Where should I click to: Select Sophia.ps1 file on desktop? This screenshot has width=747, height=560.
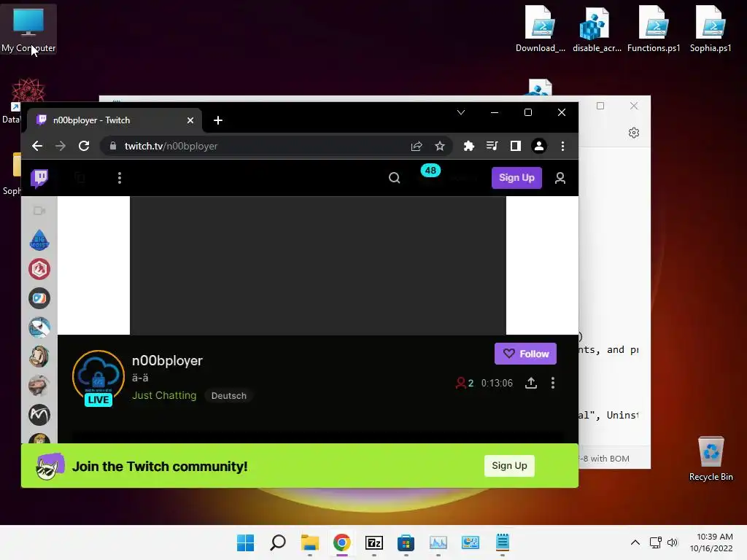(x=711, y=29)
